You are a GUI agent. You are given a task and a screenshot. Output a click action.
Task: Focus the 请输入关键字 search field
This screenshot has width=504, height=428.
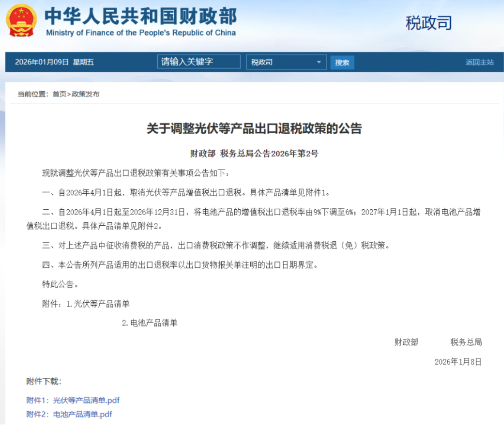199,62
